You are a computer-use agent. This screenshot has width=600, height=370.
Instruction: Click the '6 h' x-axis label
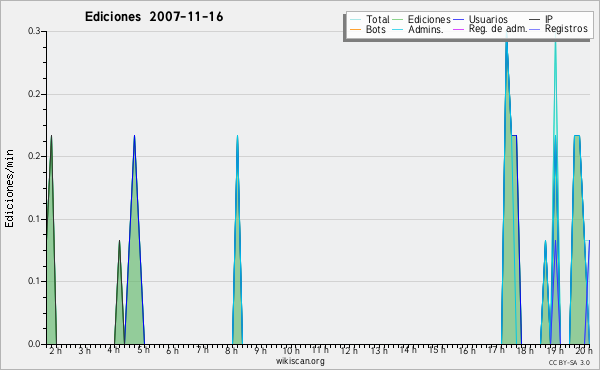click(172, 350)
